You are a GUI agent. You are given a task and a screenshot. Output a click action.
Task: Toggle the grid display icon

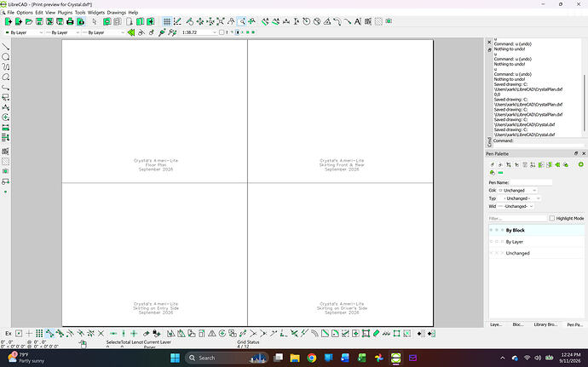(x=167, y=22)
